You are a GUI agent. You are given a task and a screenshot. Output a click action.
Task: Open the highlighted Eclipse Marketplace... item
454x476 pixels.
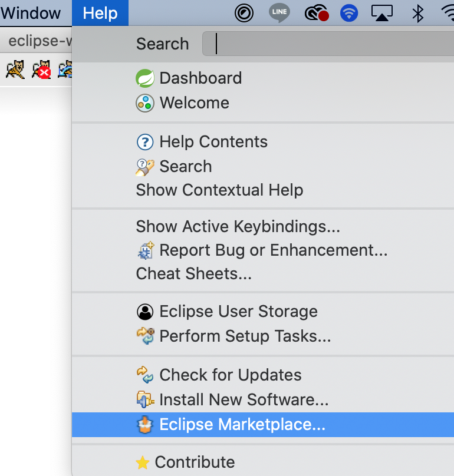click(263, 425)
